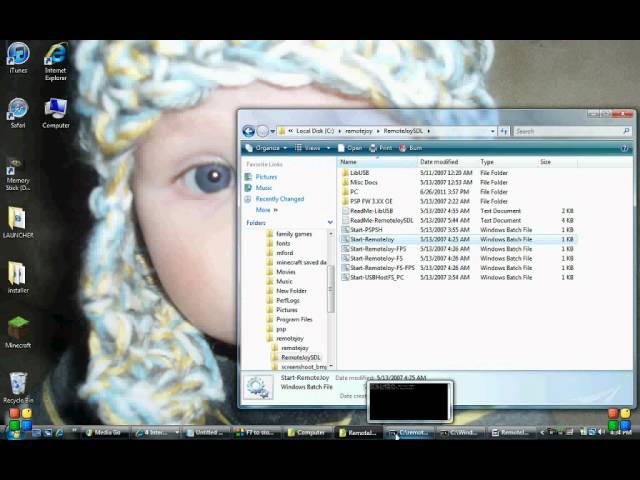Open the iTunes desktop shortcut
Image resolution: width=640 pixels, height=480 pixels.
18,58
